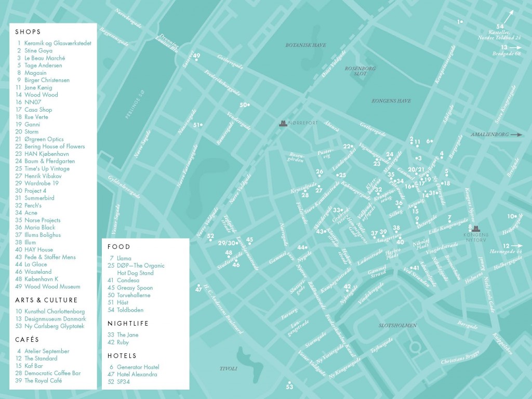Viewport: 532px width, 399px height.
Task: Click the Nørreport metro station icon
Action: [x=282, y=123]
